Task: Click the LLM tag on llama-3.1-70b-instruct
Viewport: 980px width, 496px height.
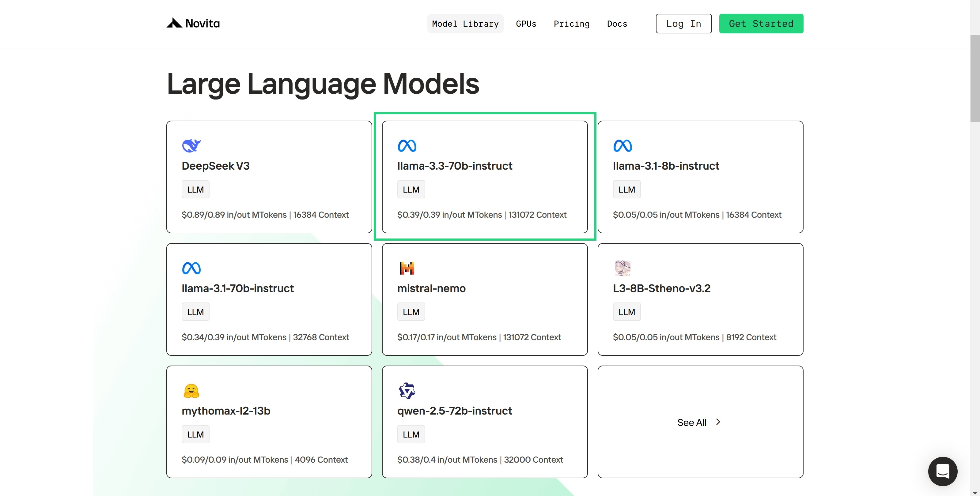Action: tap(195, 312)
